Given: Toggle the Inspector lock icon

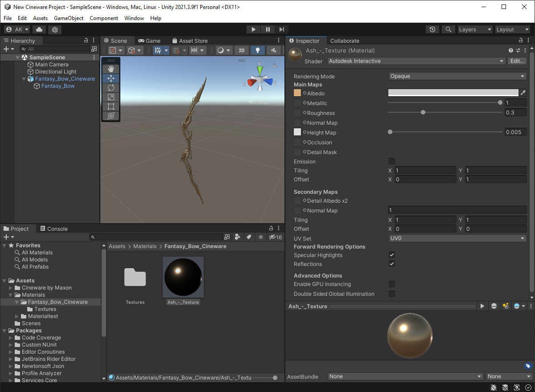Looking at the screenshot, I should [520, 41].
